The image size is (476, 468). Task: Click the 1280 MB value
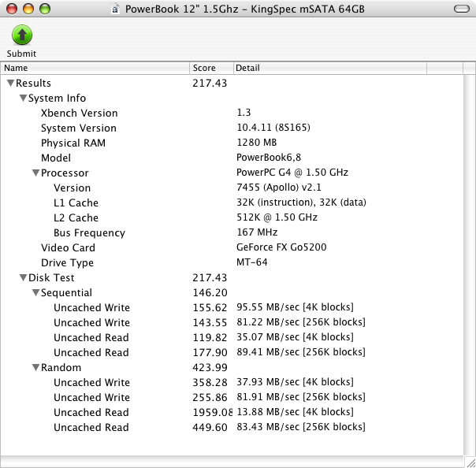pos(257,142)
